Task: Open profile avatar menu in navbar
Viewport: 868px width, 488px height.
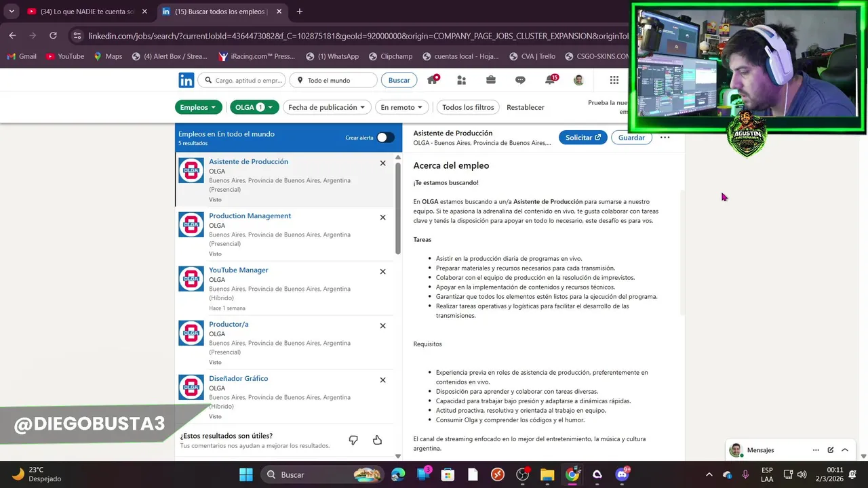Action: (578, 80)
